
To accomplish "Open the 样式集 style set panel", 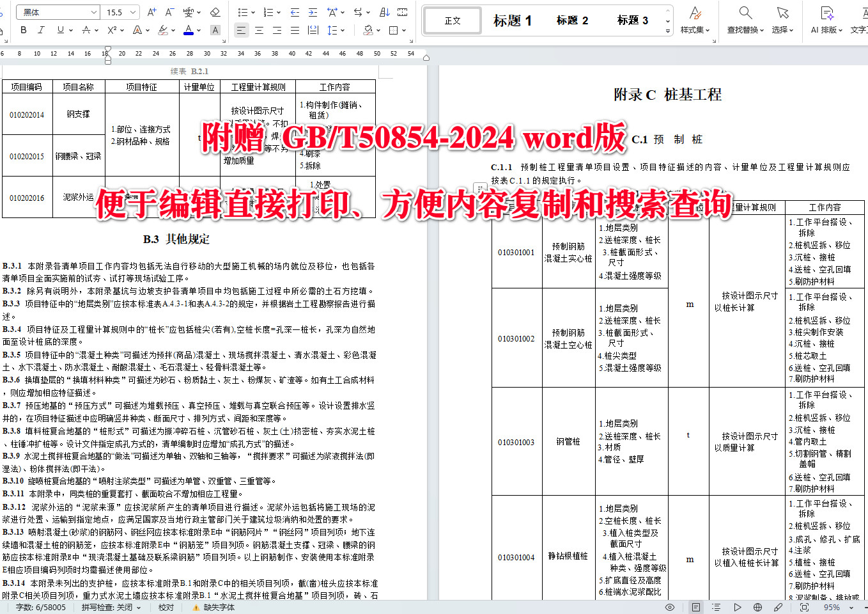I will pos(695,19).
